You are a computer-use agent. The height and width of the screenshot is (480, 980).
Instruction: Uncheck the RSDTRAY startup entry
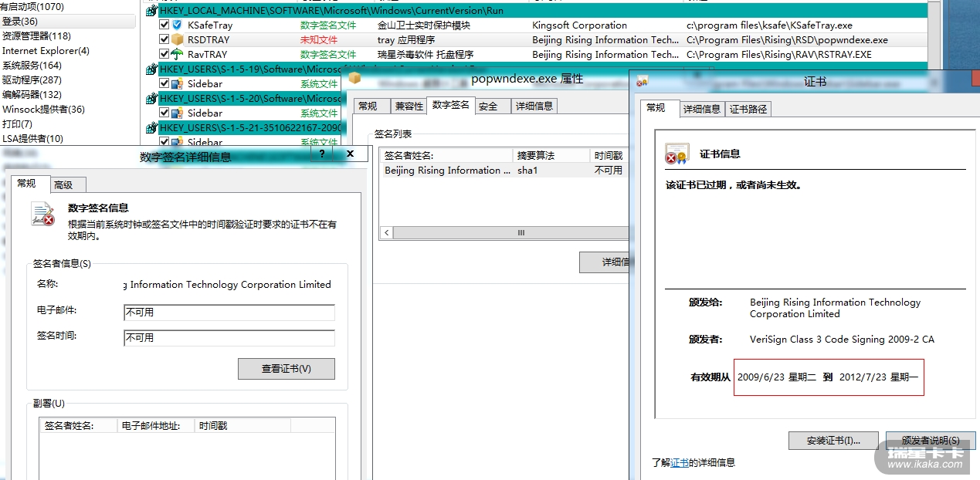pos(164,39)
